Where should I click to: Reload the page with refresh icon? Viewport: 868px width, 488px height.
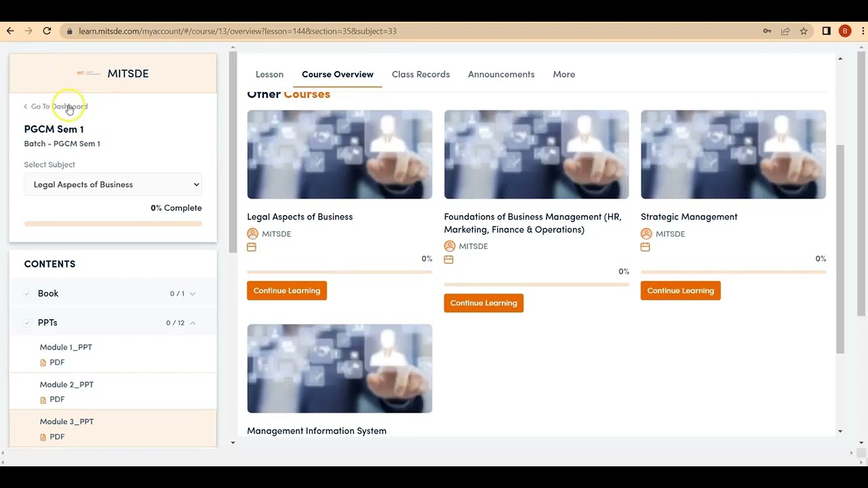pyautogui.click(x=47, y=30)
